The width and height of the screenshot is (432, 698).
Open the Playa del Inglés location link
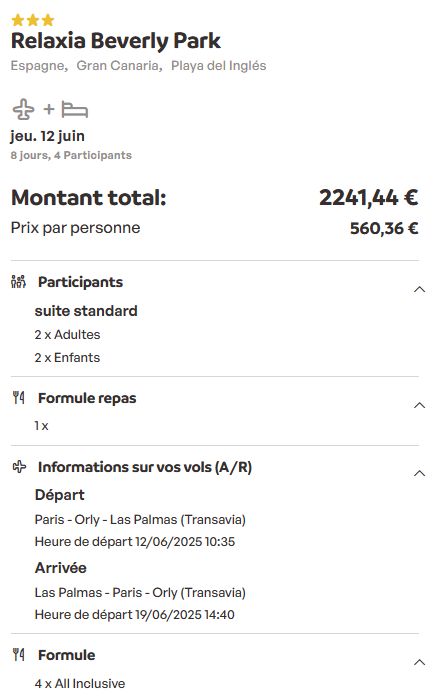click(219, 66)
